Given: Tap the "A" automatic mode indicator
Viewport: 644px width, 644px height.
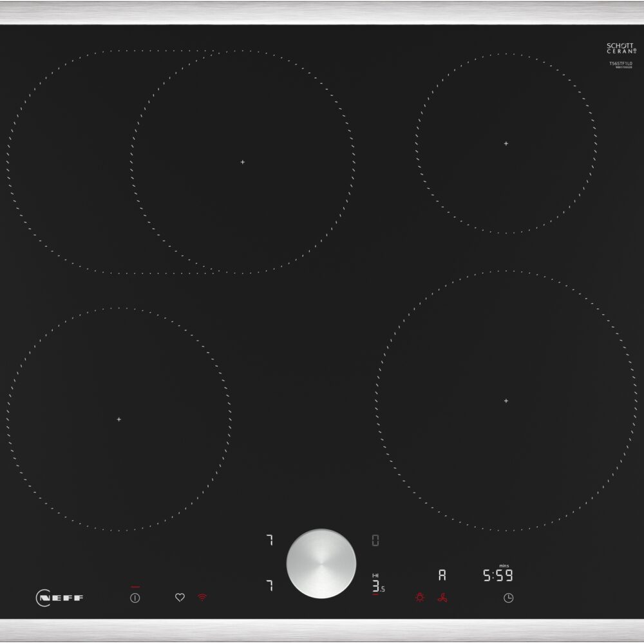Looking at the screenshot, I should [x=442, y=575].
